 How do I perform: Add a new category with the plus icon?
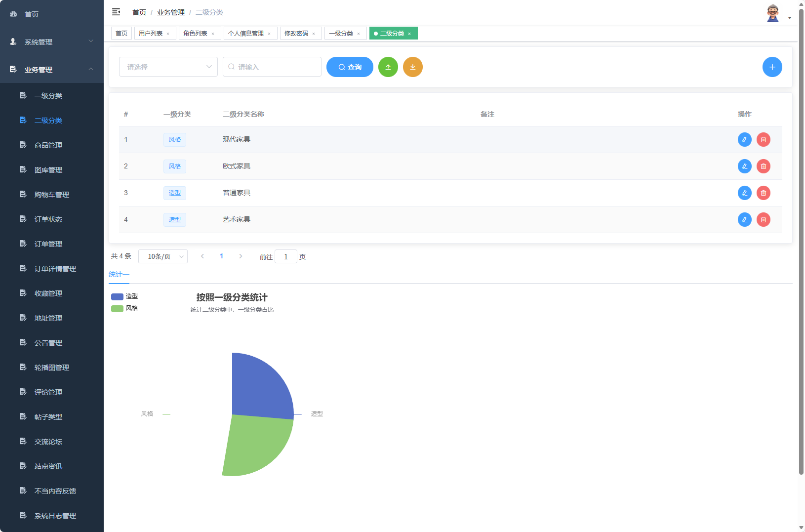[x=772, y=67]
